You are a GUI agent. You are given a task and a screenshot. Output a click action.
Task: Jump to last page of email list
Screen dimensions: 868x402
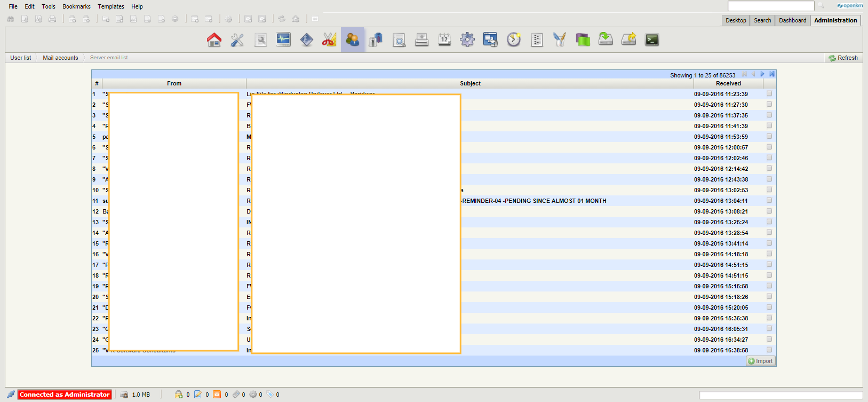772,74
